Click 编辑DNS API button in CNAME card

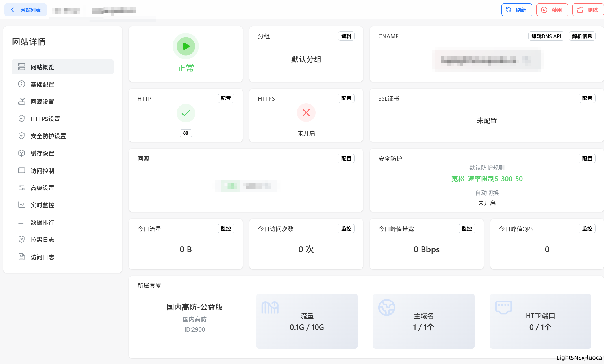(x=546, y=36)
